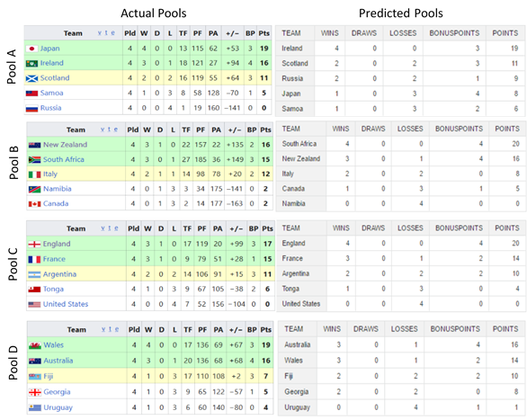Click the Pts header in actual Pool D table
The width and height of the screenshot is (527, 420).
pyautogui.click(x=266, y=330)
